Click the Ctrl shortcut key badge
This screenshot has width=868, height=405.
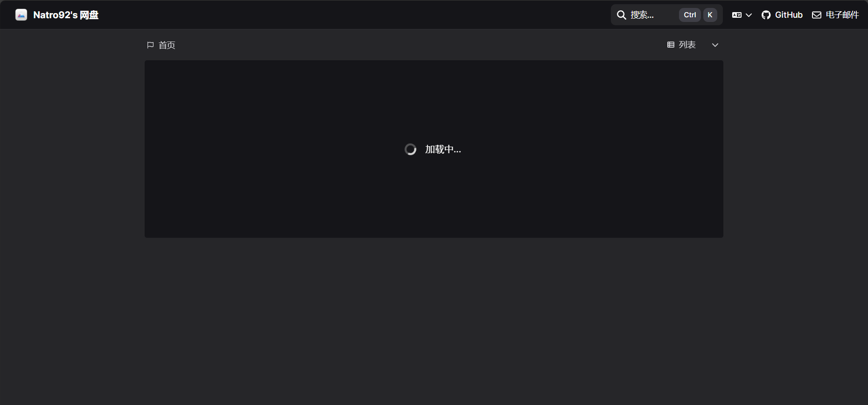690,15
